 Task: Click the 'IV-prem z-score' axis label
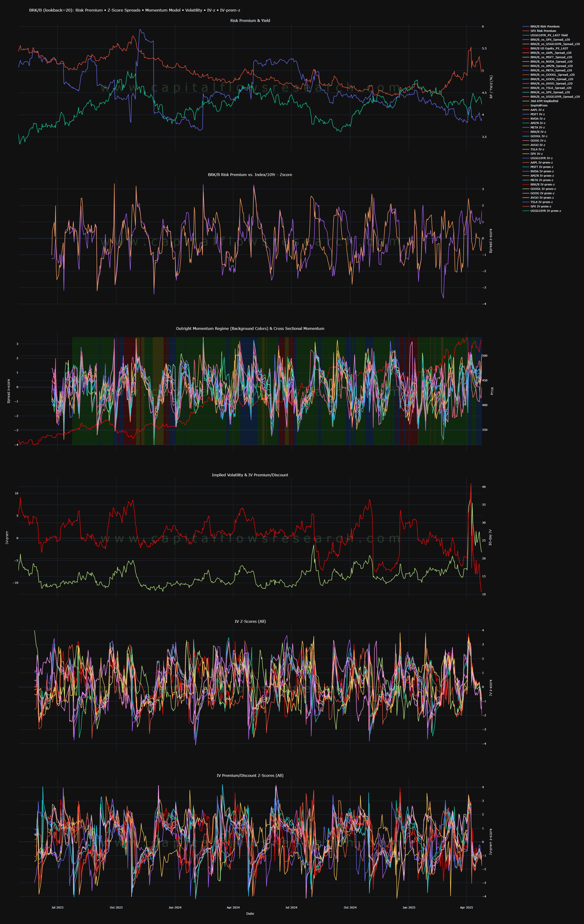491,842
